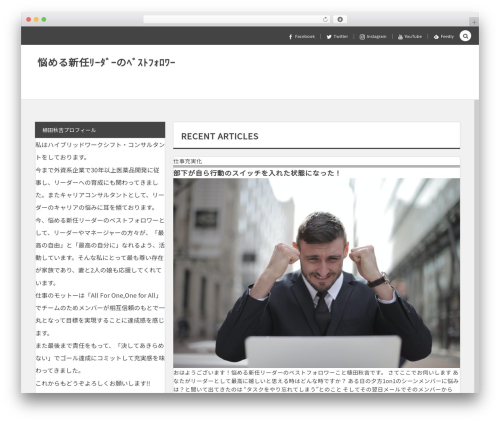Open article titled 部下が自ら行動のスイッチを入れた状態になった！
Viewport: 500px width, 423px height.
coord(257,173)
